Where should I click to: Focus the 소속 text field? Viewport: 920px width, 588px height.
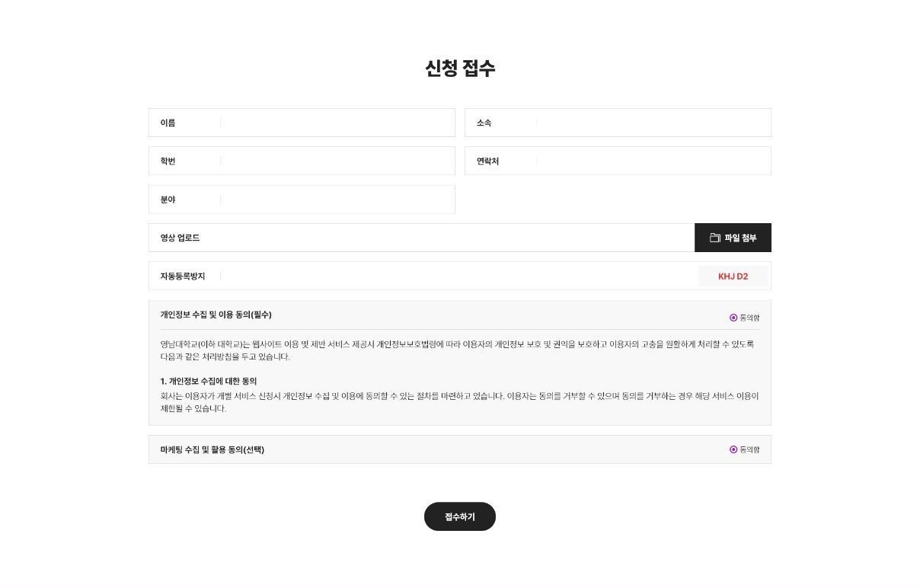653,123
